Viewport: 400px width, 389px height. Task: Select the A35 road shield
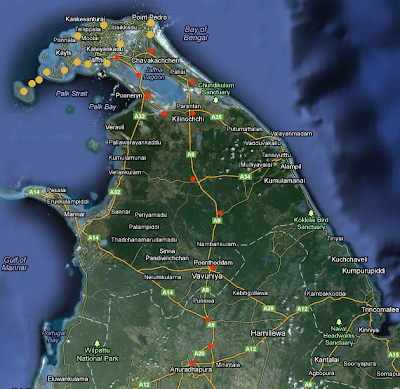click(217, 117)
